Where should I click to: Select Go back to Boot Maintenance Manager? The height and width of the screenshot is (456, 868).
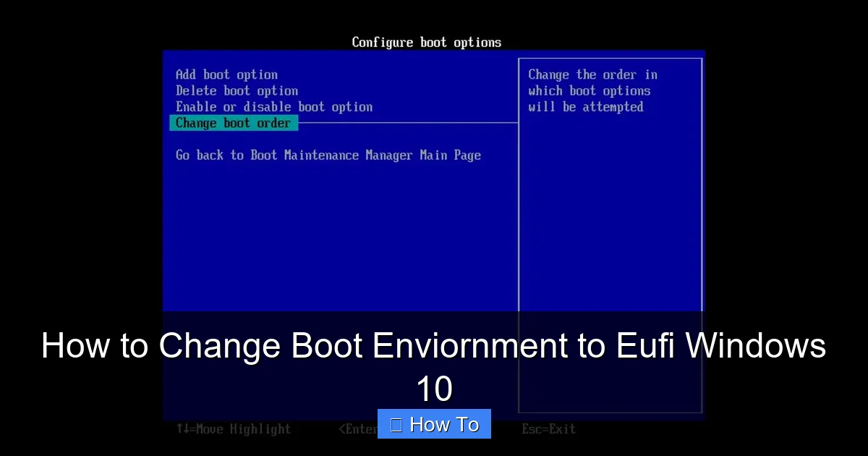(328, 155)
